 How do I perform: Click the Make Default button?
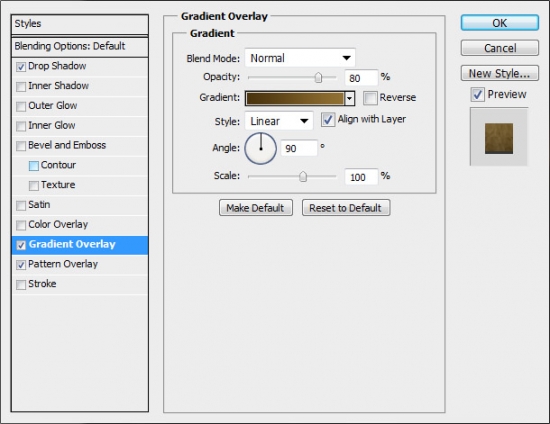point(256,208)
